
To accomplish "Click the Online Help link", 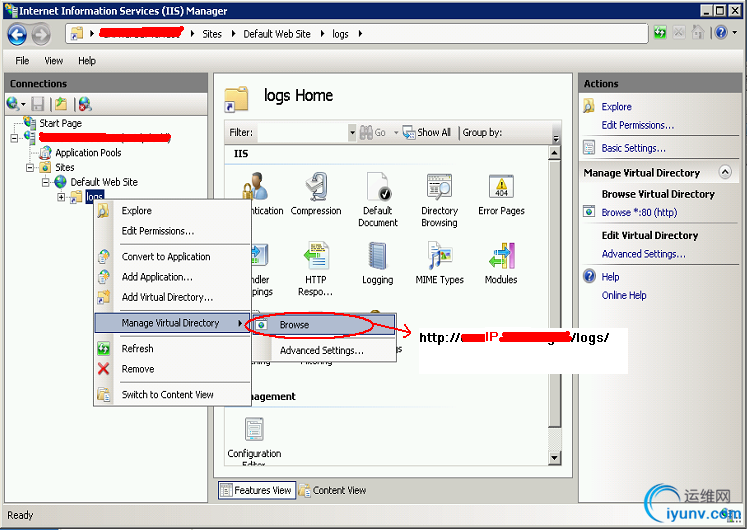I will coord(624,295).
